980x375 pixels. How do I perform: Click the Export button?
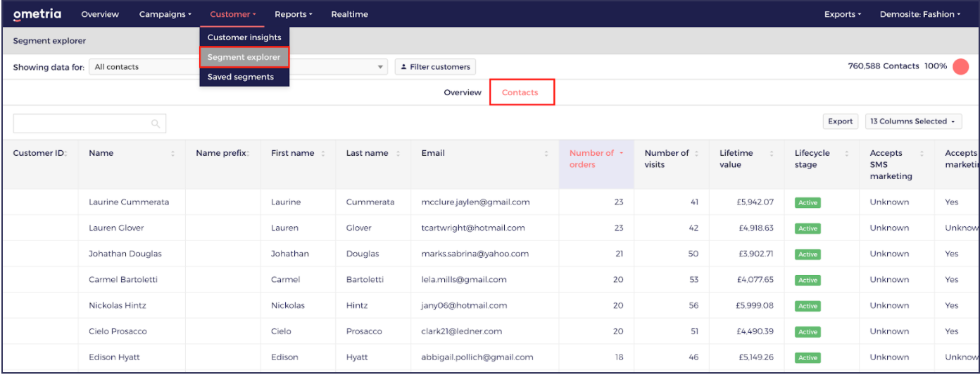tap(840, 121)
